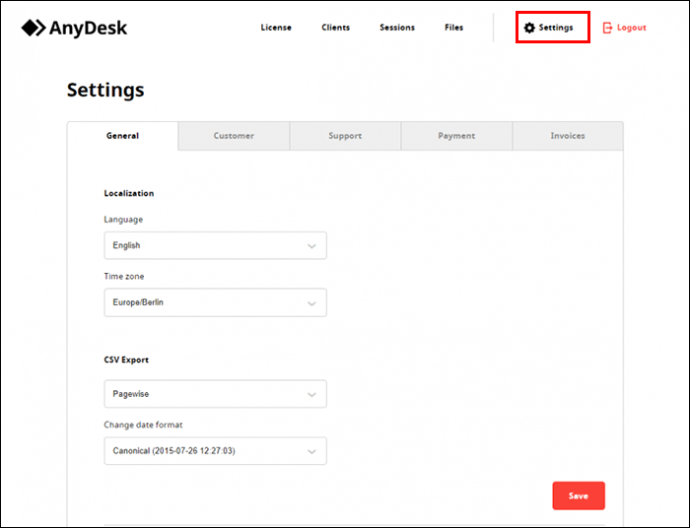Open the Change date format dropdown

pyautogui.click(x=215, y=451)
